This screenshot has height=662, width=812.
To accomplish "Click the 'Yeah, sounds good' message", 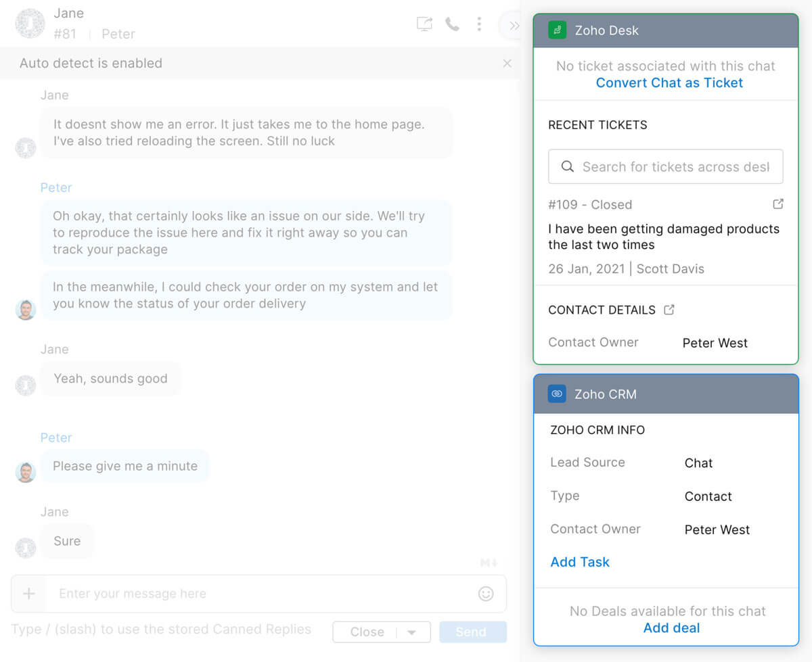I will (x=110, y=379).
